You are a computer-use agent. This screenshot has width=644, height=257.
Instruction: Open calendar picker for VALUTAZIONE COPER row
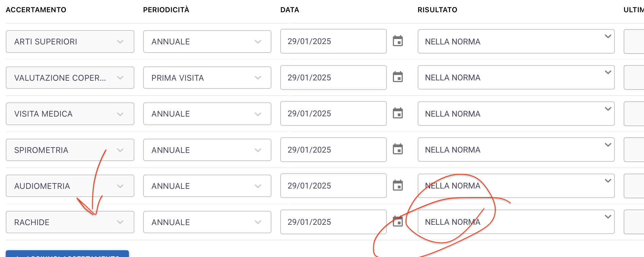398,77
